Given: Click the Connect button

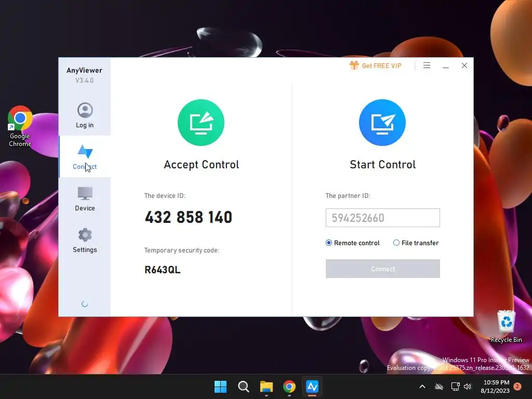Looking at the screenshot, I should (383, 269).
